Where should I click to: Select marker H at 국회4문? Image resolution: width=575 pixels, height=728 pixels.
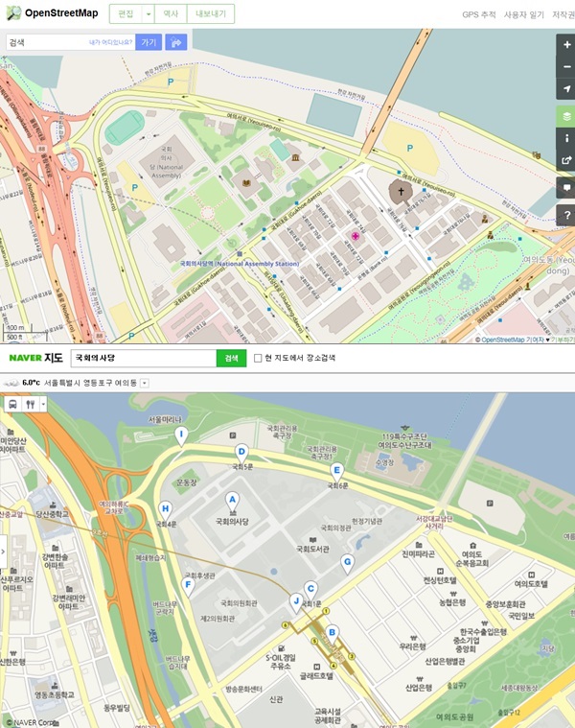(165, 512)
